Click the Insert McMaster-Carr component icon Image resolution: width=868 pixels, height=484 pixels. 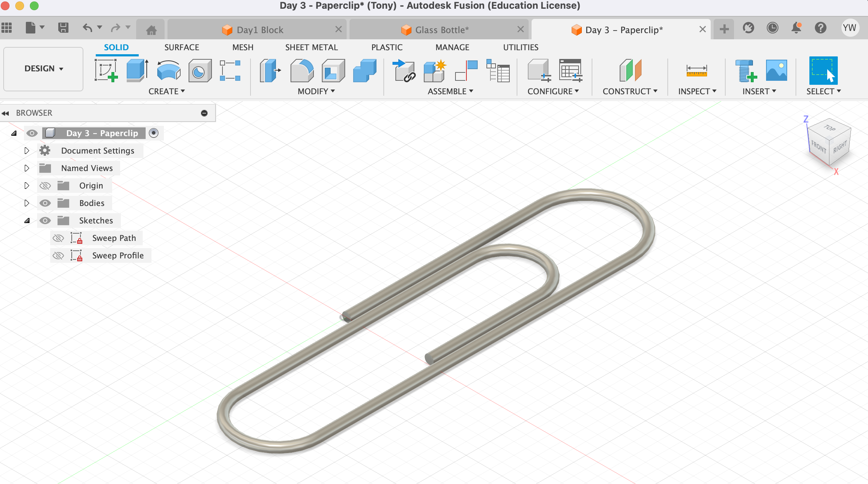pos(745,71)
